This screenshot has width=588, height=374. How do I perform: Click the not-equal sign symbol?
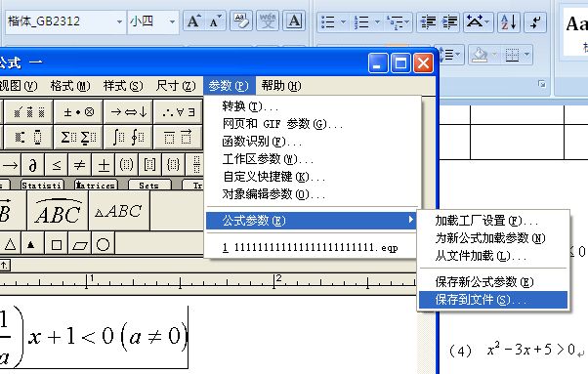(79, 165)
